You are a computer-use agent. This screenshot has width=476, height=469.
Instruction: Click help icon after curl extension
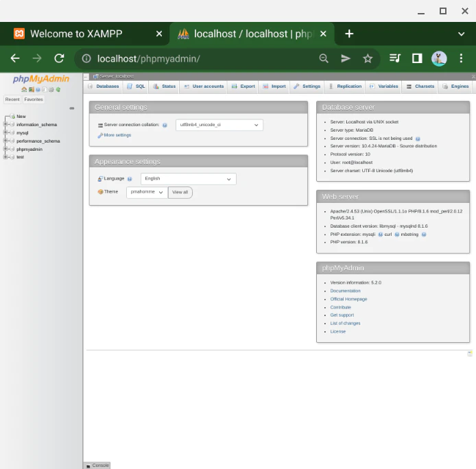pyautogui.click(x=396, y=234)
